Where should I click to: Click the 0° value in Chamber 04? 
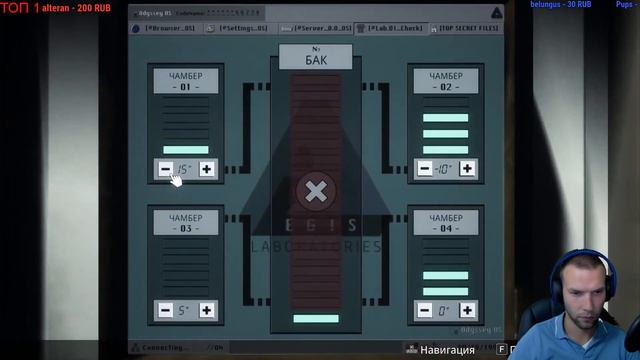click(x=444, y=311)
